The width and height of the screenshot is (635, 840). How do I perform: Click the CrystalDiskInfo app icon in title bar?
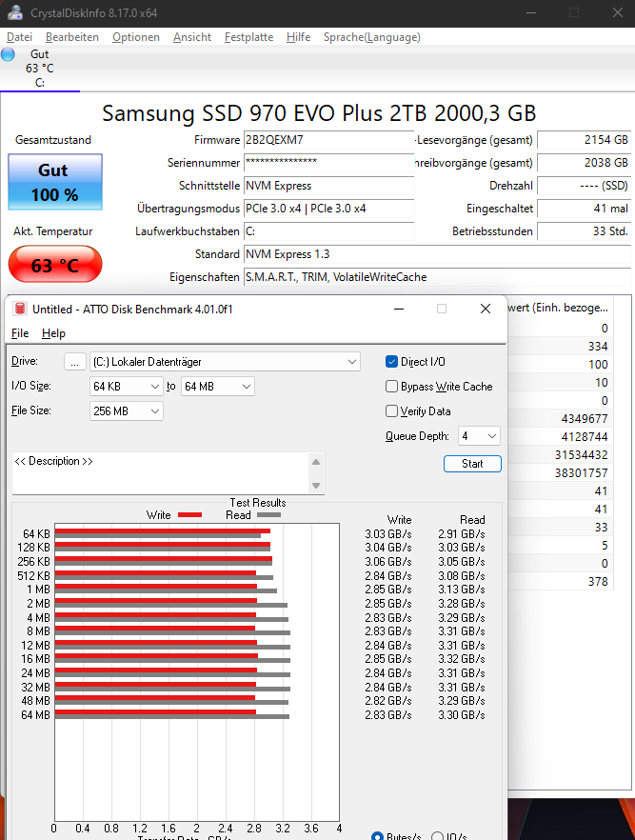click(15, 12)
